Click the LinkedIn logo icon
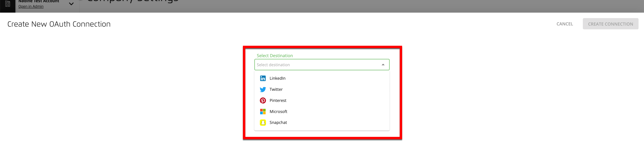The height and width of the screenshot is (157, 644). click(263, 78)
